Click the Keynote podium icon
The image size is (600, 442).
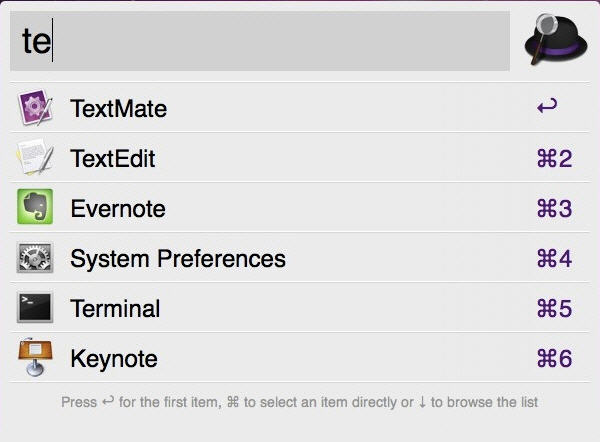(x=35, y=358)
